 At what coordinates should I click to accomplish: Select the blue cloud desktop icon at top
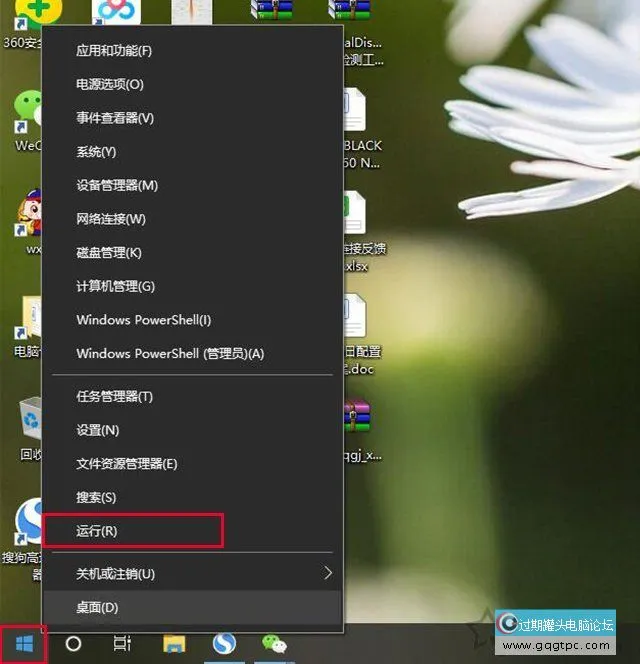pos(116,12)
